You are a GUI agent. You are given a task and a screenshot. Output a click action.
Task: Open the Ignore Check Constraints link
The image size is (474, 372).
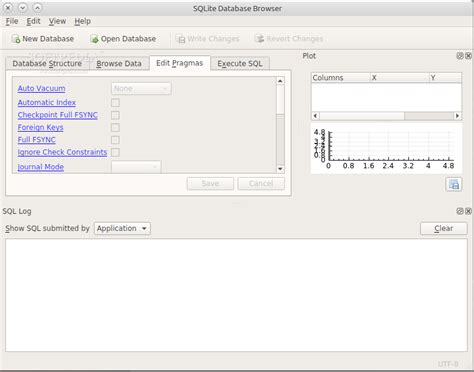[62, 152]
